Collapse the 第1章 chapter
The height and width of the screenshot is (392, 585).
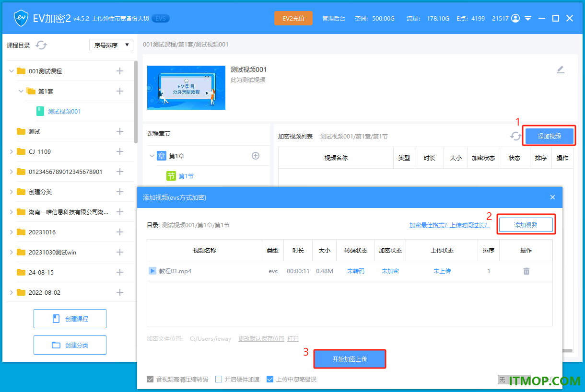click(152, 156)
